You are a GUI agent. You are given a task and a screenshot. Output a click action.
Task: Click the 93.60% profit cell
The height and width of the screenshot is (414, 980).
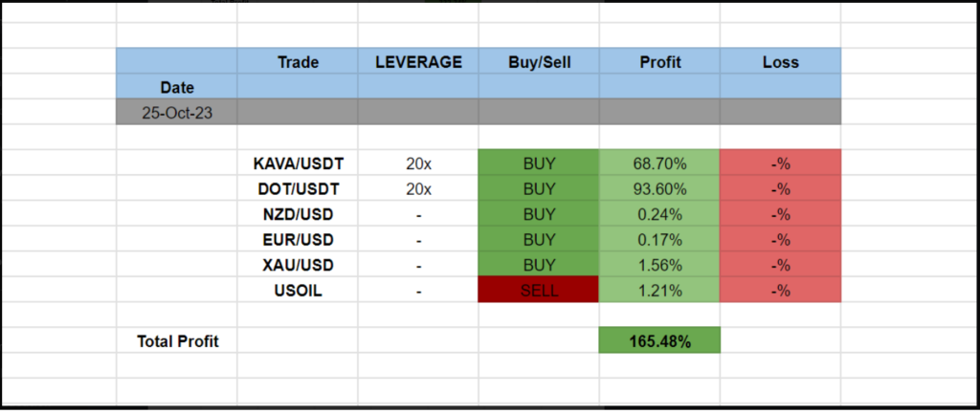pos(658,189)
